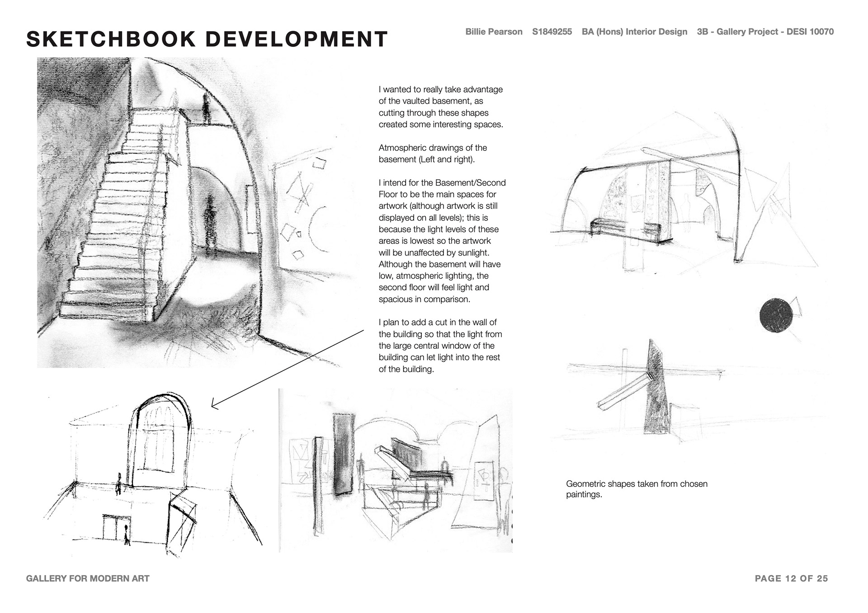
Task: Click the text 3B - Gallery Project - DESI 10070
Action: [765, 32]
